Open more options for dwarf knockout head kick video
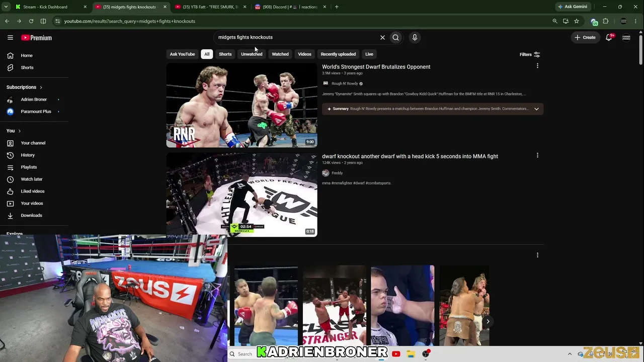Viewport: 644px width, 362px height. coord(537,155)
